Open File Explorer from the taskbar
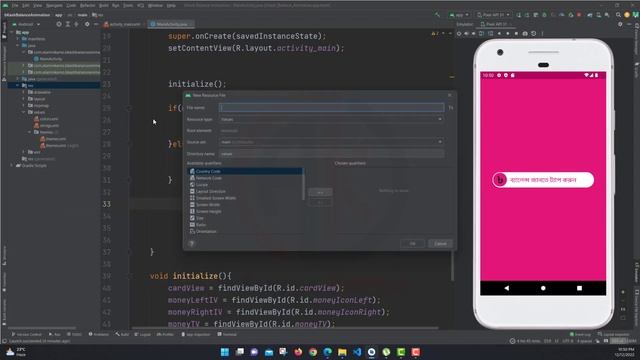Screen dimensions: 640x360 point(342,352)
